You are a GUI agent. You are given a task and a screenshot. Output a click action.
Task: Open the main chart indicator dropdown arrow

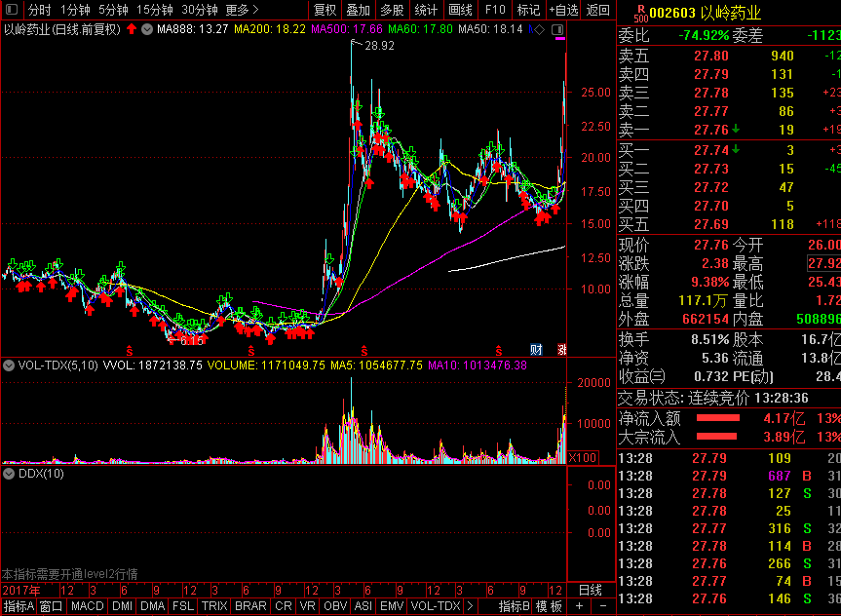coord(147,29)
